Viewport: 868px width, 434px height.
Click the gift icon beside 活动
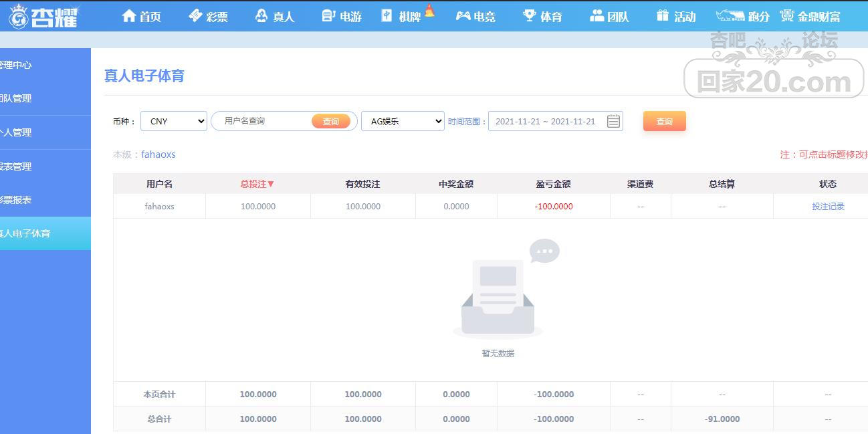[x=663, y=15]
